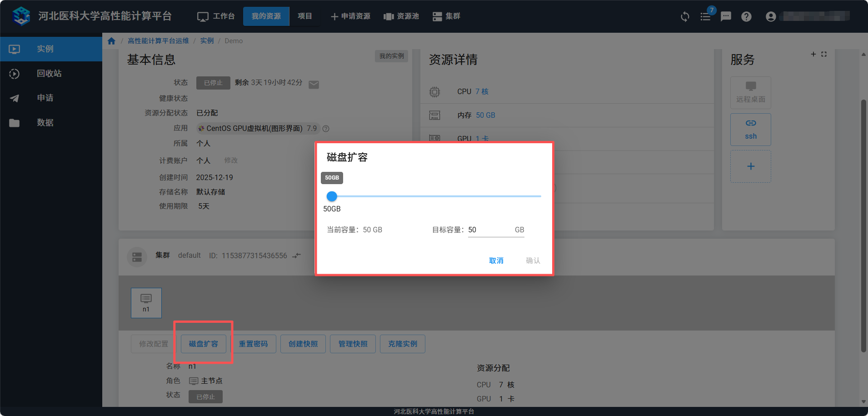Open the 申请资源 menu item
The image size is (868, 416).
click(350, 16)
